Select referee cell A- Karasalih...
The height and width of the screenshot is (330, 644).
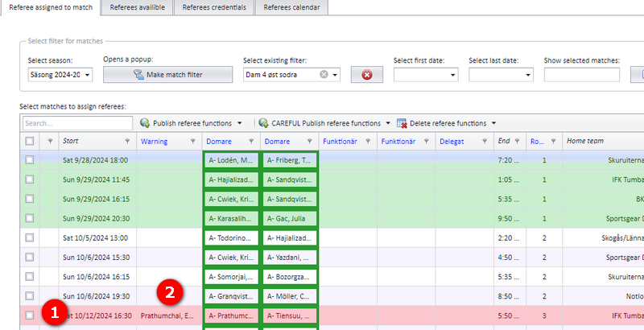(231, 218)
